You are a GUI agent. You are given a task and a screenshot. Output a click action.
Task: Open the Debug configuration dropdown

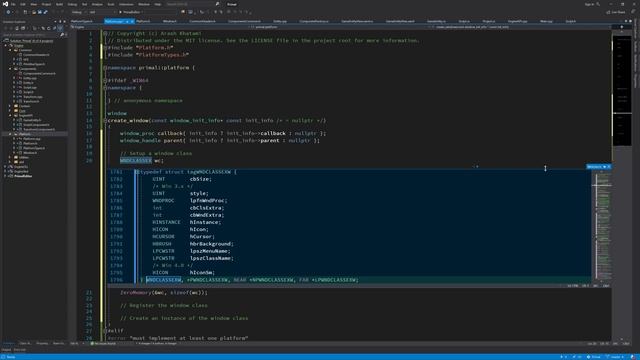78,12
